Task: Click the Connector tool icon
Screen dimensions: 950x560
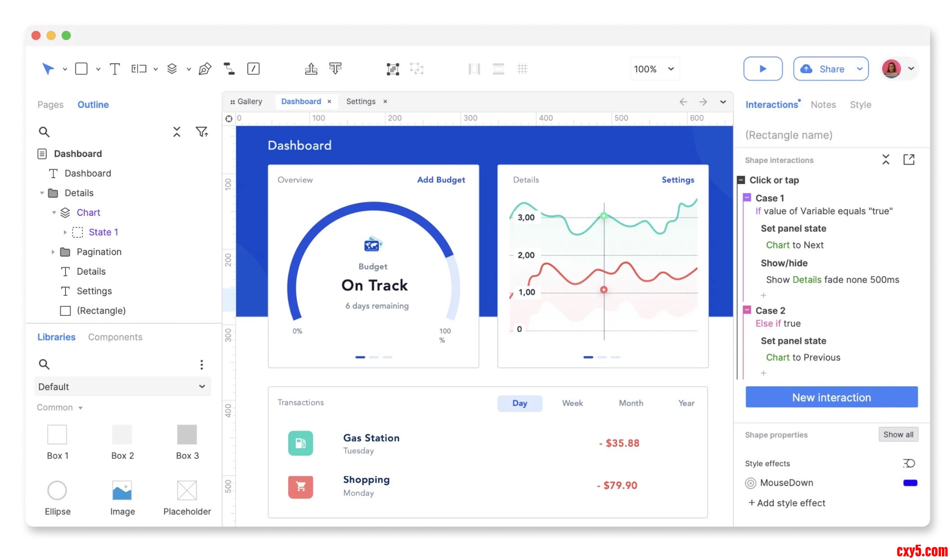Action: [x=229, y=69]
